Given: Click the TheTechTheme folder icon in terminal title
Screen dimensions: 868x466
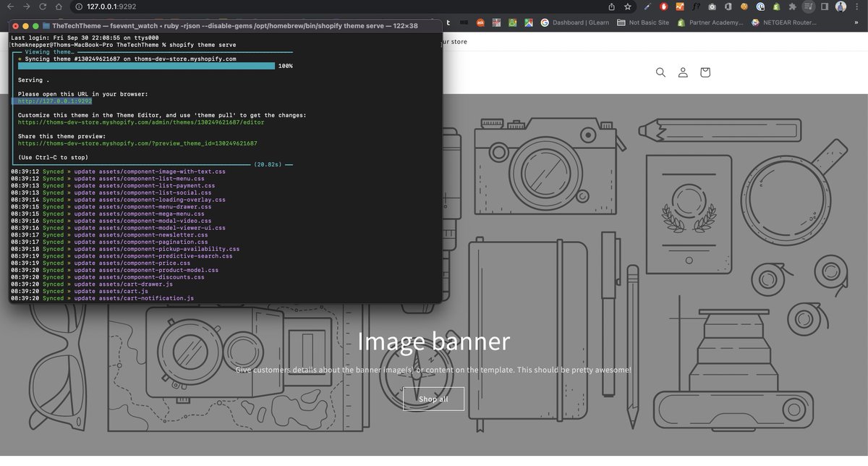Looking at the screenshot, I should (47, 25).
